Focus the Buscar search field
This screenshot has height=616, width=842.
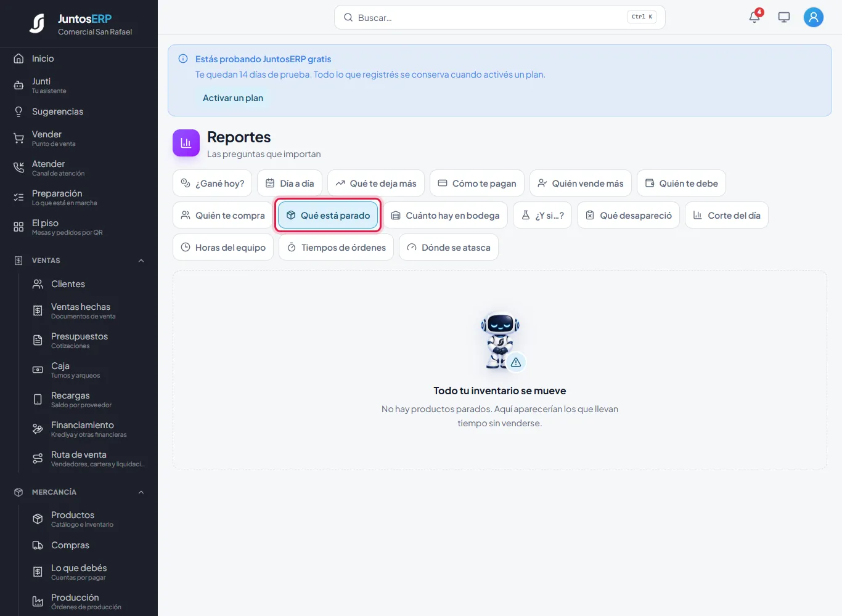[500, 17]
